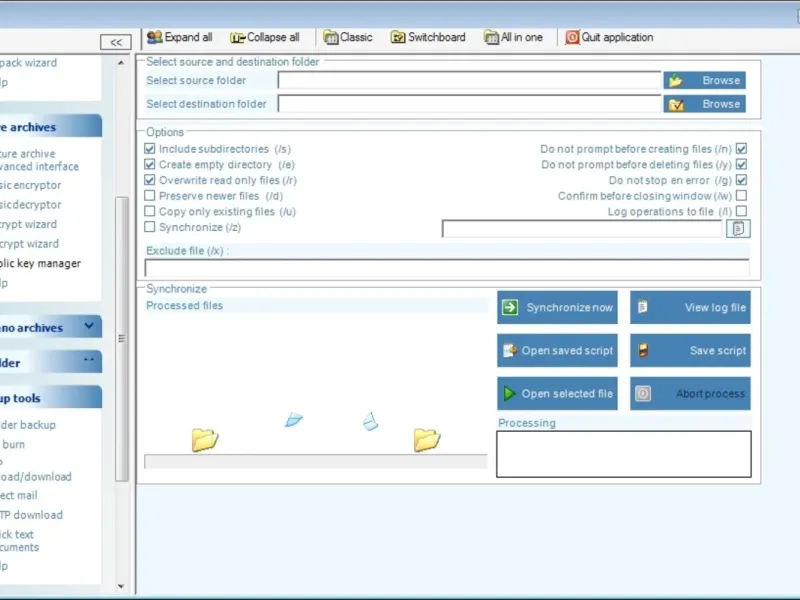Image resolution: width=800 pixels, height=600 pixels.
Task: Click the View log file button
Action: pyautogui.click(x=690, y=307)
